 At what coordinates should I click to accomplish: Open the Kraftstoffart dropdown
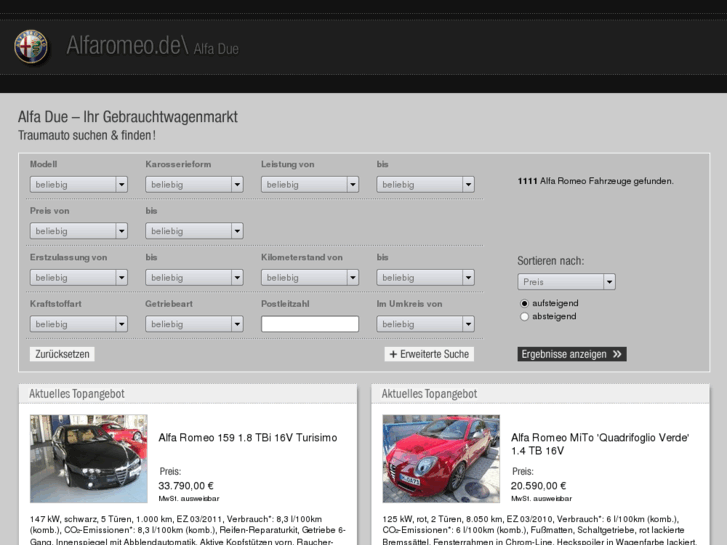78,324
